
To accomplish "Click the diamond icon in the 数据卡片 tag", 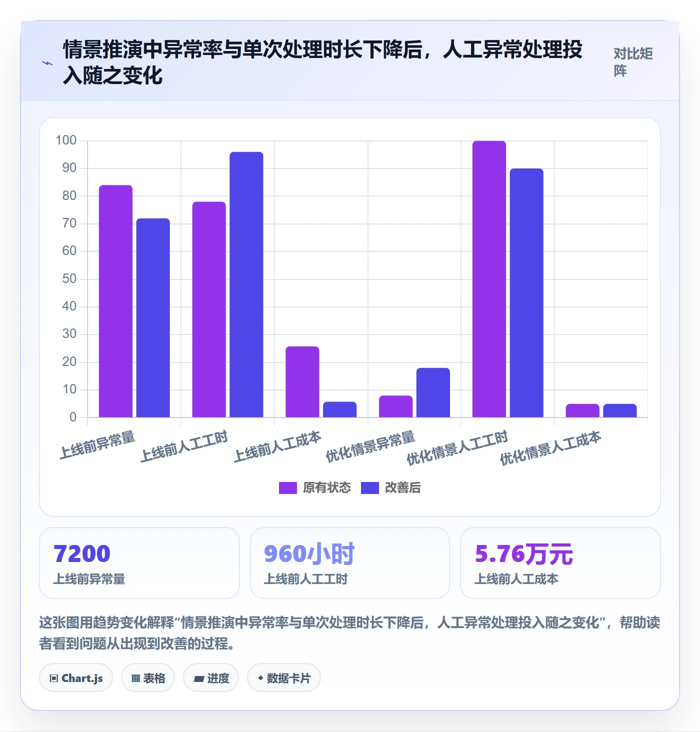I will [x=260, y=678].
